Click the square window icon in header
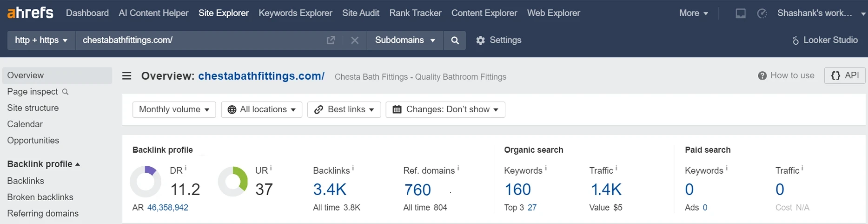This screenshot has height=224, width=868. tap(741, 14)
